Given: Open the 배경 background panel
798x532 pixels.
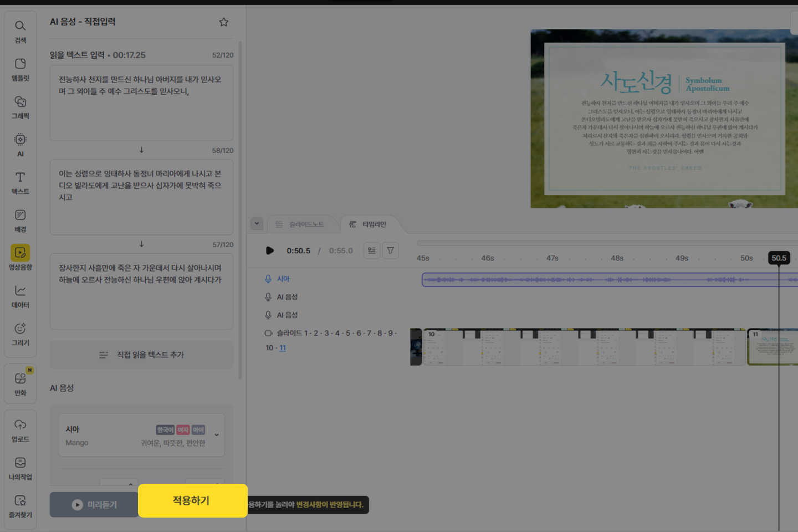Looking at the screenshot, I should tap(21, 221).
